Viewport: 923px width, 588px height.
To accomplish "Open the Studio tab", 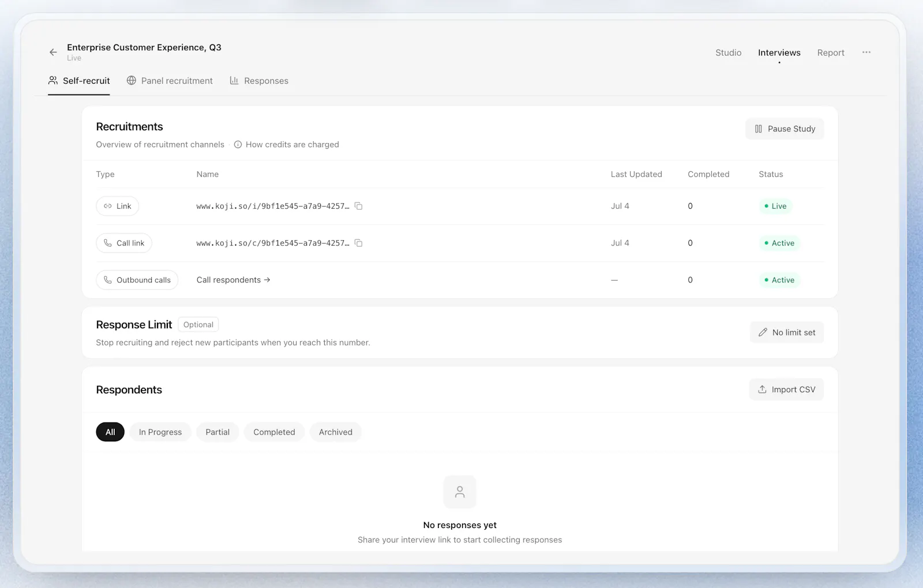I will click(x=728, y=52).
